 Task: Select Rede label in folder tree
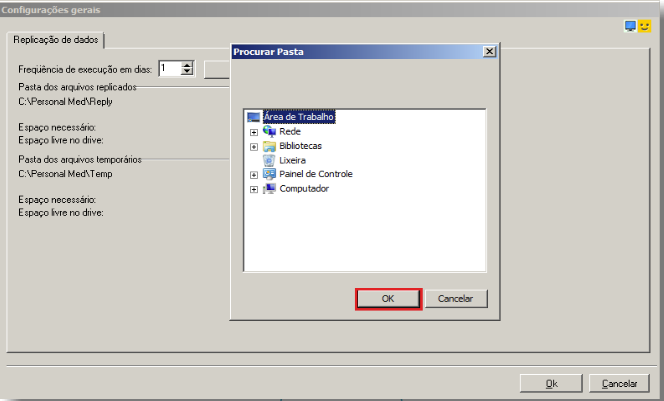tap(290, 131)
